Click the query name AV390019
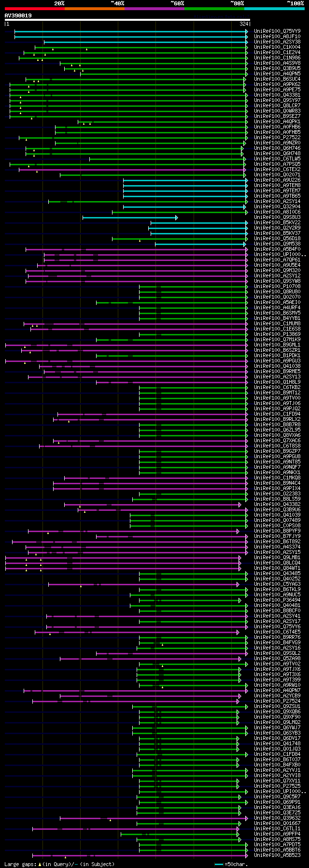This screenshot has width=309, height=868. pyautogui.click(x=18, y=15)
